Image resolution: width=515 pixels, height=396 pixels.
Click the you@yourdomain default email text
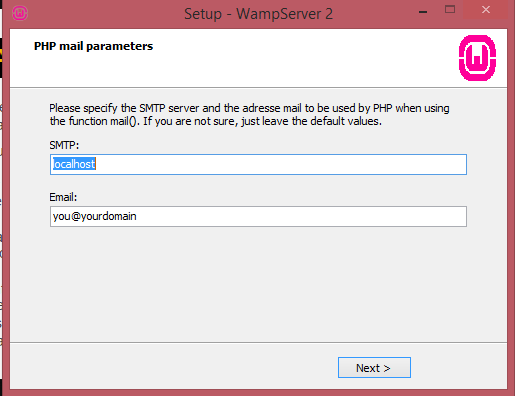(95, 216)
